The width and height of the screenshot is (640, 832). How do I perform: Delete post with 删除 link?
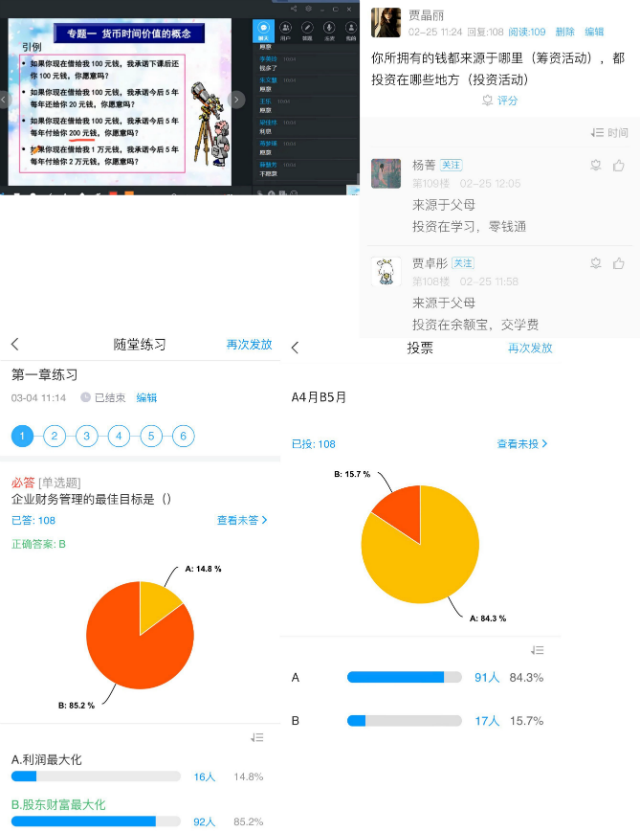[x=565, y=32]
